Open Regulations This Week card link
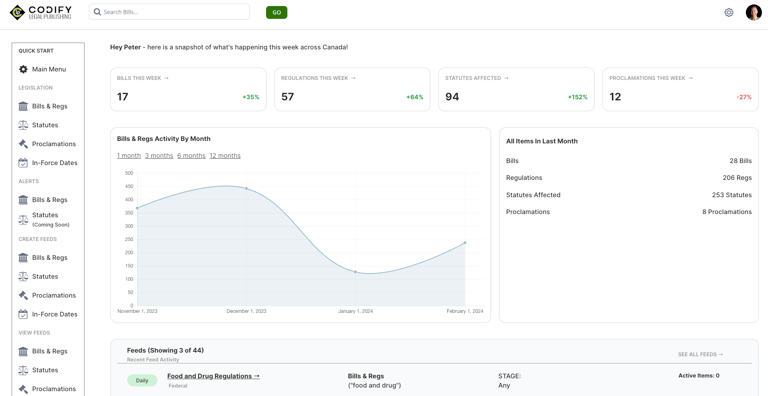Viewport: 768px width, 396px height. (318, 78)
